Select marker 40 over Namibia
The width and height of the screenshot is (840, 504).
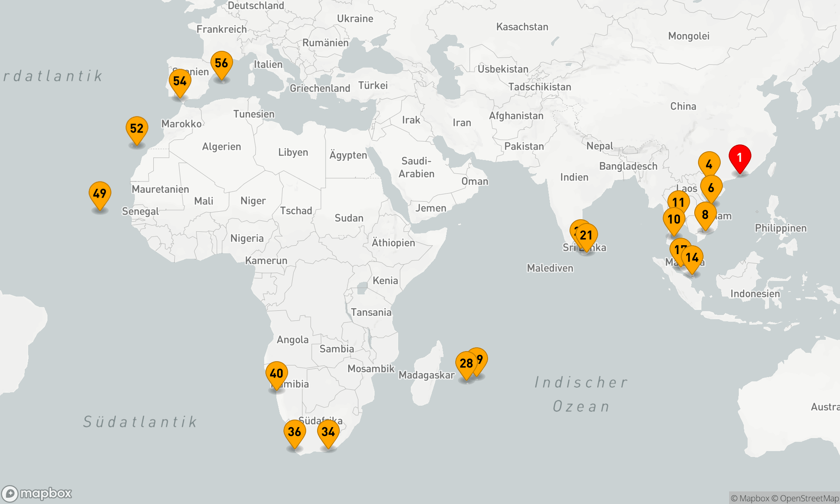(276, 374)
